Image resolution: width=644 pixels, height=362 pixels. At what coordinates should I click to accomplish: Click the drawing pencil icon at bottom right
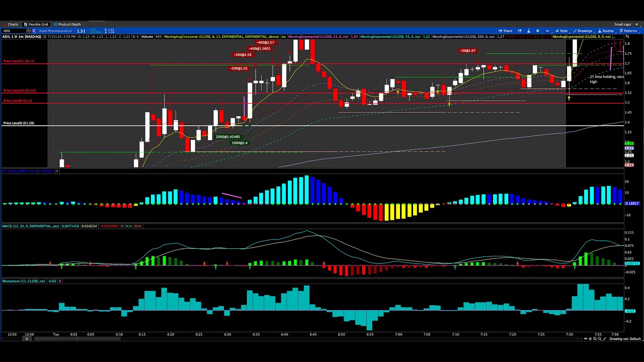pyautogui.click(x=604, y=338)
